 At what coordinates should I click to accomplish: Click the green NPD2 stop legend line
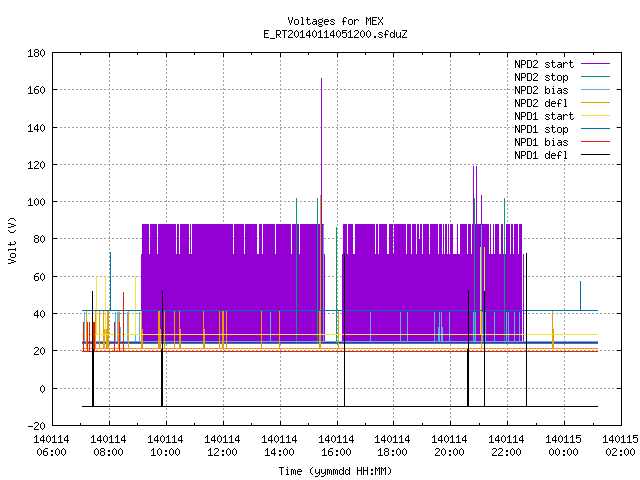pyautogui.click(x=595, y=76)
